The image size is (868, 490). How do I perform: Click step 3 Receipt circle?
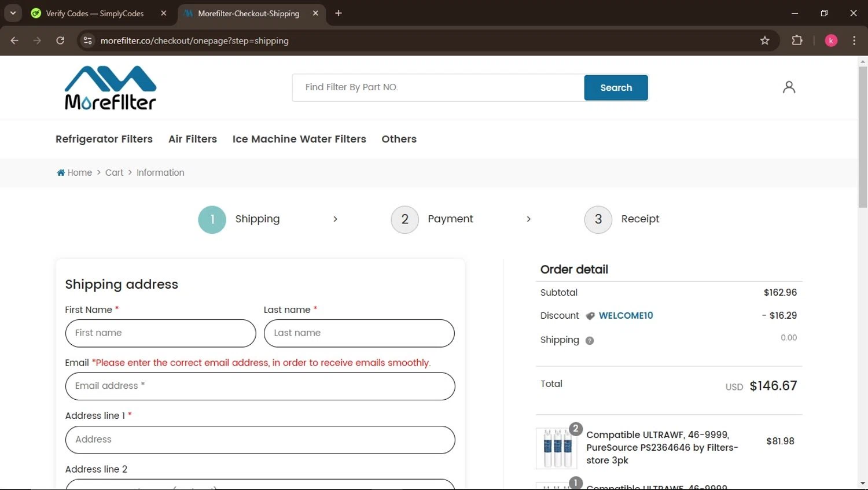(598, 220)
